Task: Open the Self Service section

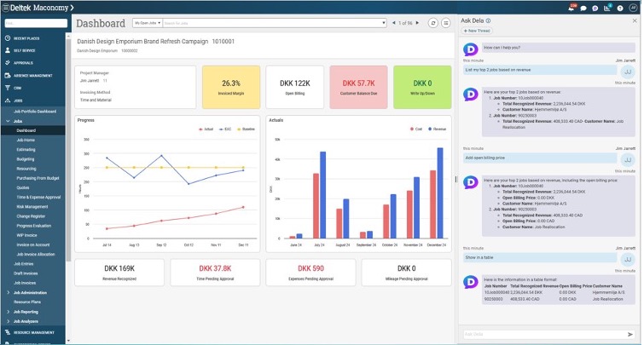Action: pyautogui.click(x=26, y=50)
